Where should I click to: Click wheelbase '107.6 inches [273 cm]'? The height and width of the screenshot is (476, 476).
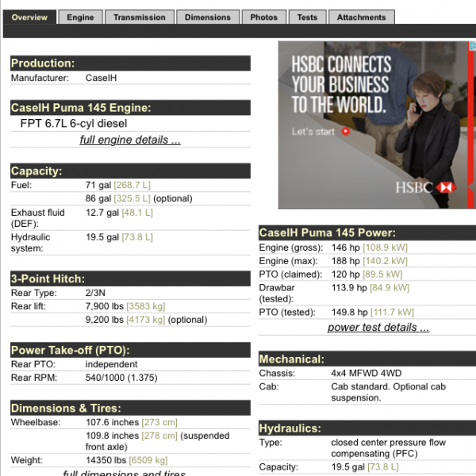[132, 422]
